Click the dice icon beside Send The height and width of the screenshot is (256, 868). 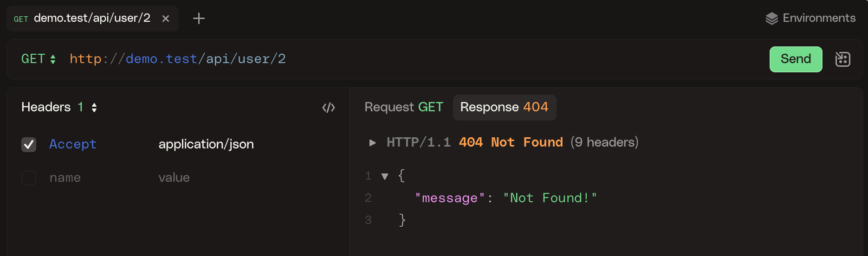tap(842, 59)
